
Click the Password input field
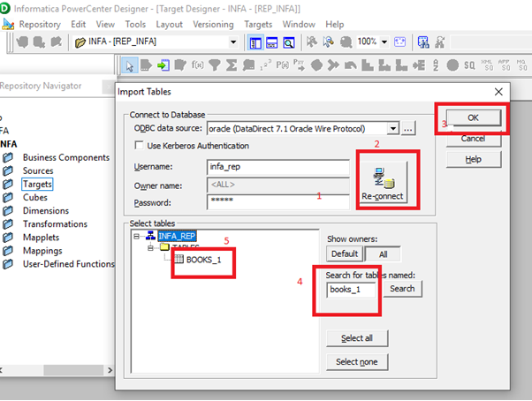277,201
